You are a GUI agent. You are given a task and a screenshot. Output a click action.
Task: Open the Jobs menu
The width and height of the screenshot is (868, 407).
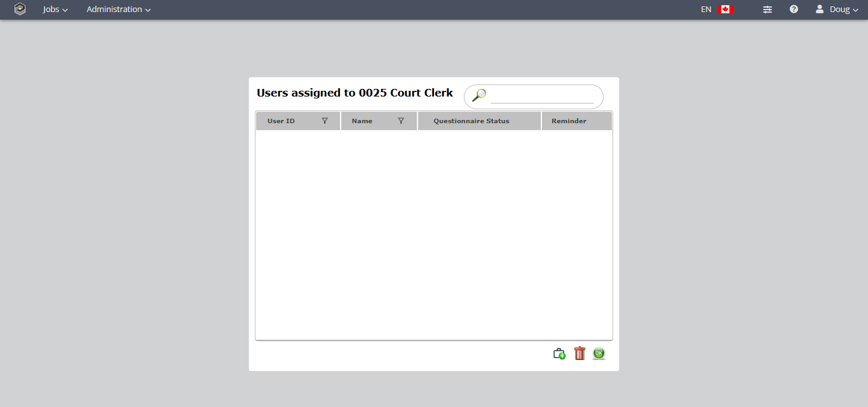[55, 10]
